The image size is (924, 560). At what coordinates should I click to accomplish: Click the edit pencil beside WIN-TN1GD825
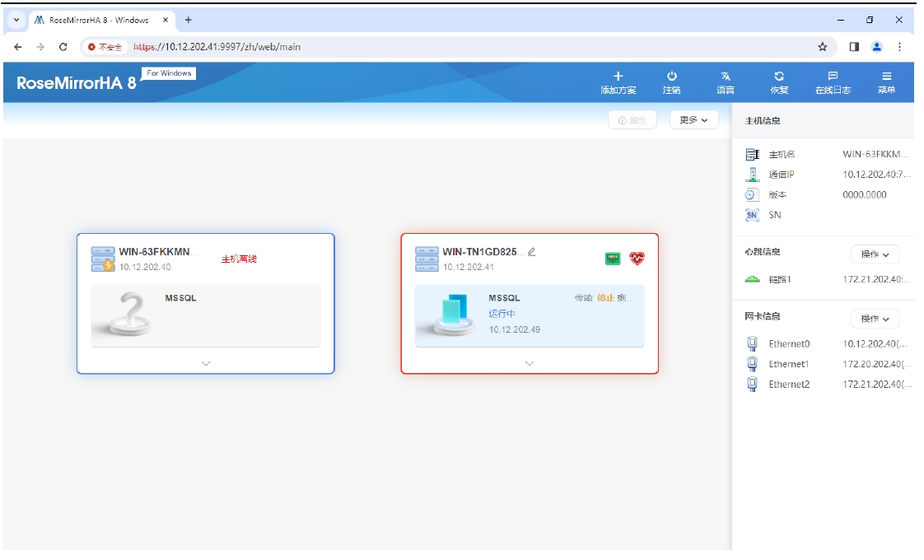coord(531,252)
